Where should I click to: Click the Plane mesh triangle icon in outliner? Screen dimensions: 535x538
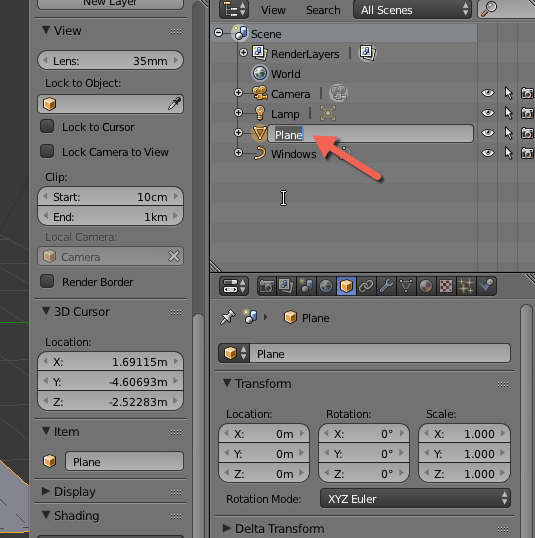tap(260, 133)
